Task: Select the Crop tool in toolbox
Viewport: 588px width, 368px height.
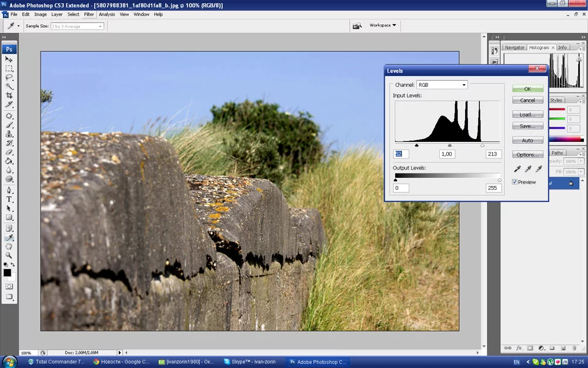Action: (x=9, y=95)
